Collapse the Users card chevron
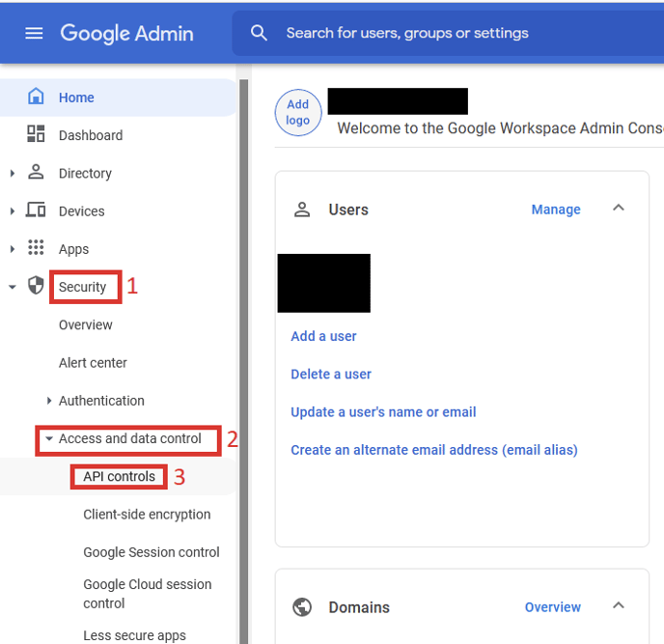The width and height of the screenshot is (664, 644). click(619, 209)
